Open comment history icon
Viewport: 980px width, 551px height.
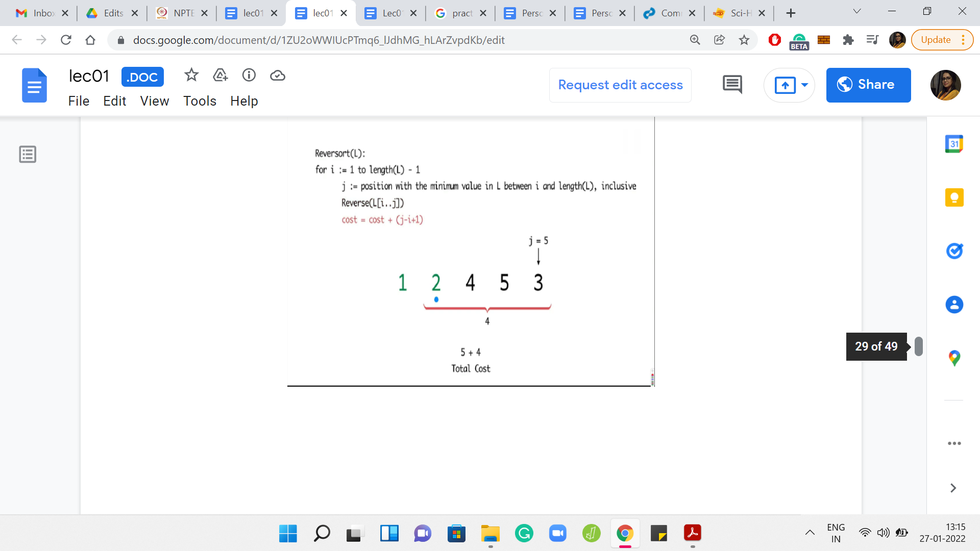[x=732, y=85]
